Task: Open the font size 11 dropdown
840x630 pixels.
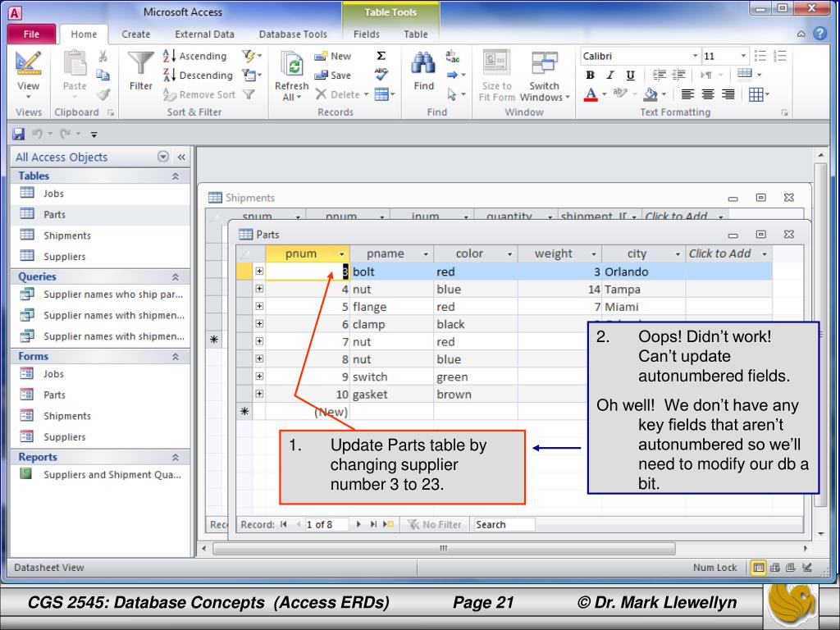Action: click(x=743, y=56)
